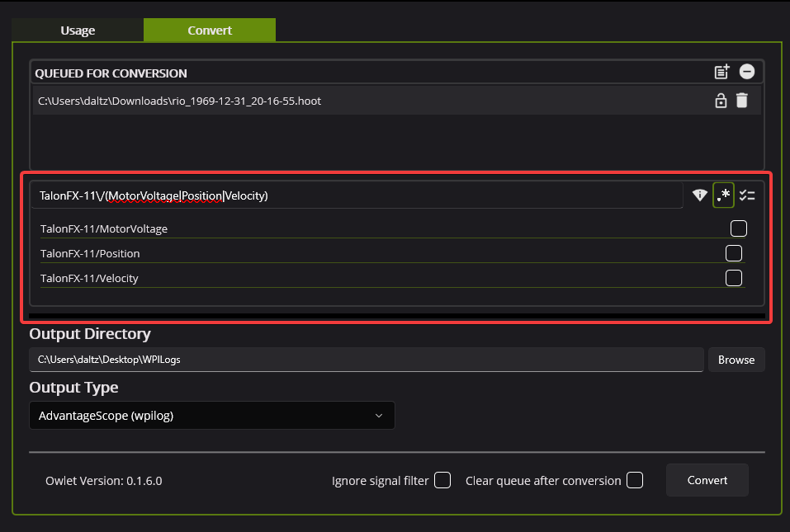
Task: Switch to the Usage tab
Action: [78, 31]
